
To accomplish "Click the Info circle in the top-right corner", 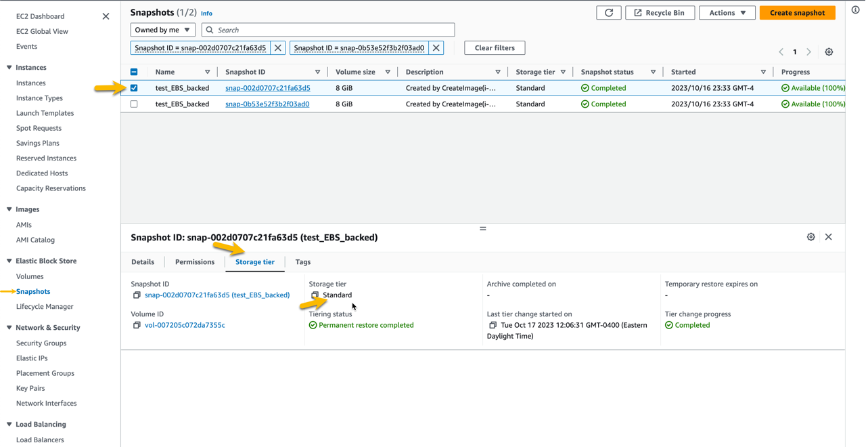I will click(x=855, y=8).
